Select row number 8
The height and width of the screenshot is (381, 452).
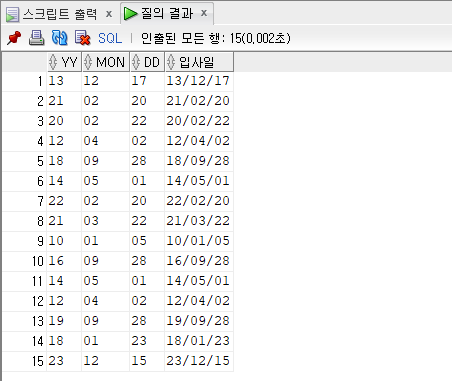pos(24,221)
